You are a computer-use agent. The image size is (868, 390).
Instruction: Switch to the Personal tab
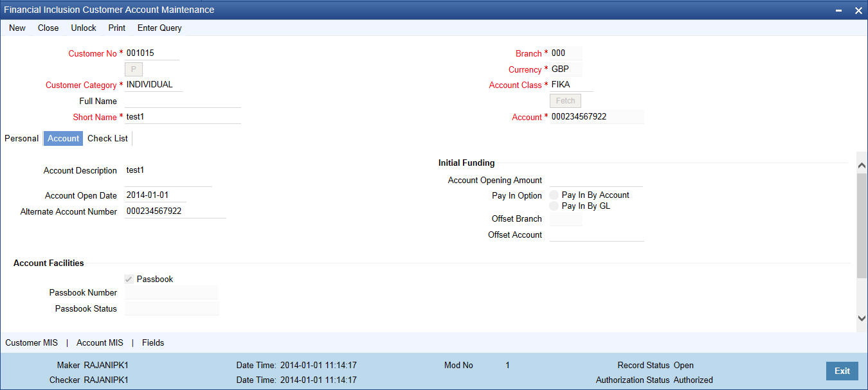click(21, 138)
